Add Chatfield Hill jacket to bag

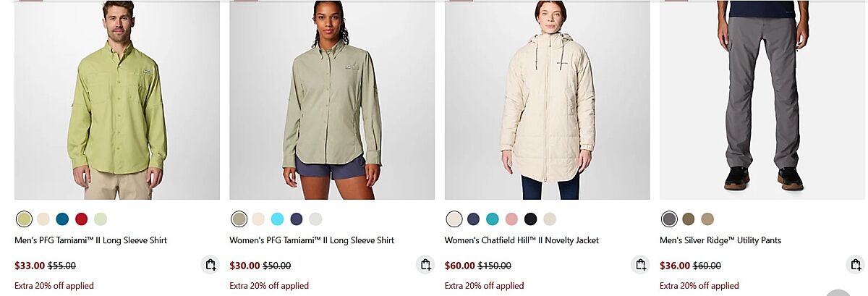pos(641,265)
